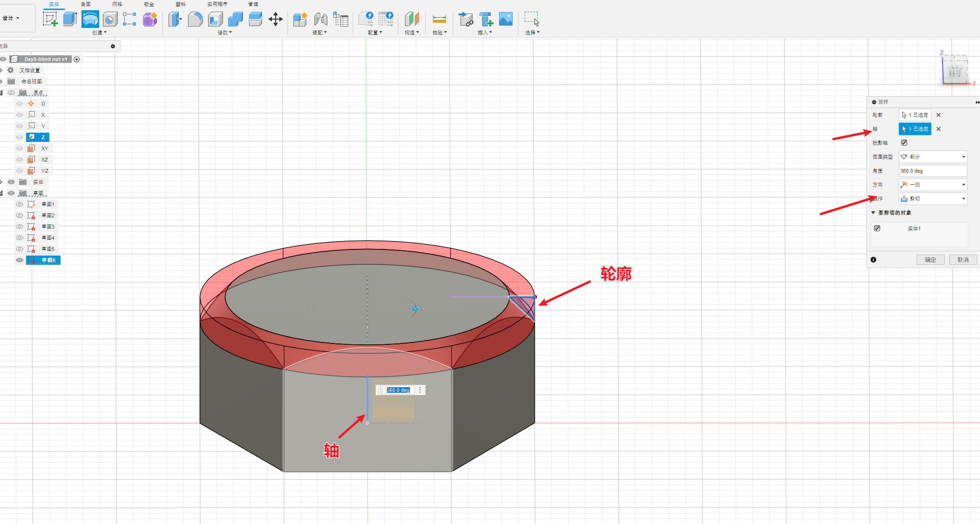
Task: Toggle the 投影轴 checkbox
Action: (904, 143)
